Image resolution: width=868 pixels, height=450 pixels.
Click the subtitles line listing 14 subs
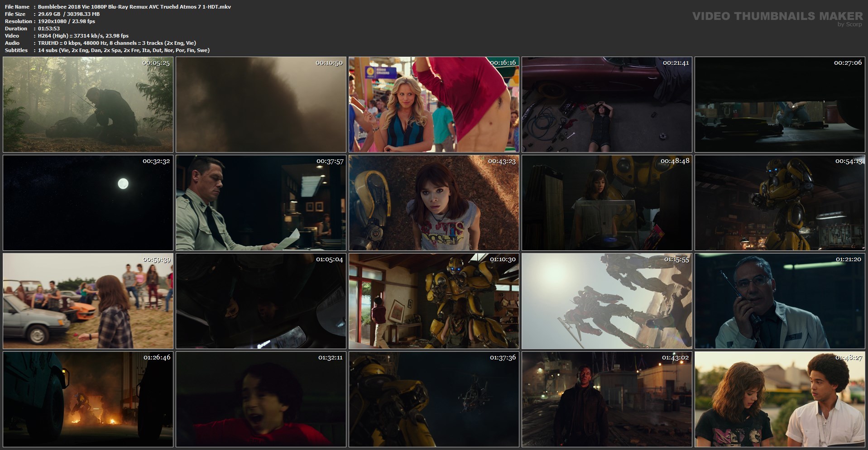[124, 50]
